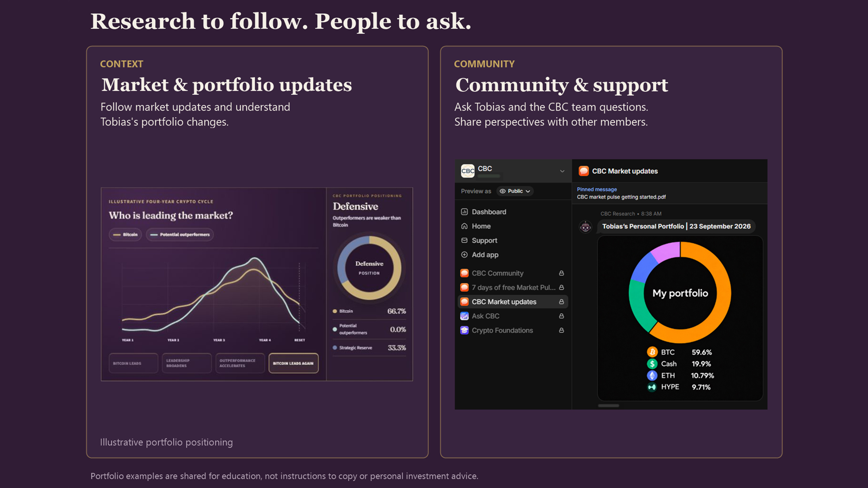
Task: Open the Dashboard icon in sidebar
Action: click(464, 212)
